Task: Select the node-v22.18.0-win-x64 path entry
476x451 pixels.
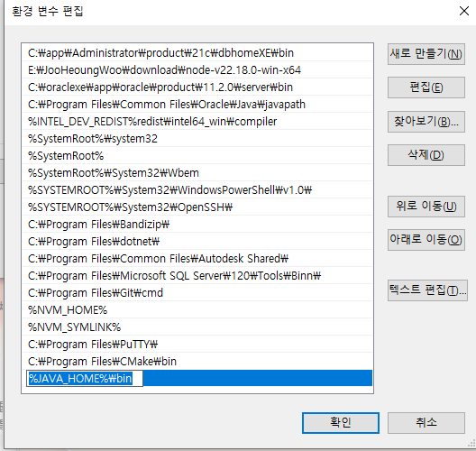Action: [197, 69]
